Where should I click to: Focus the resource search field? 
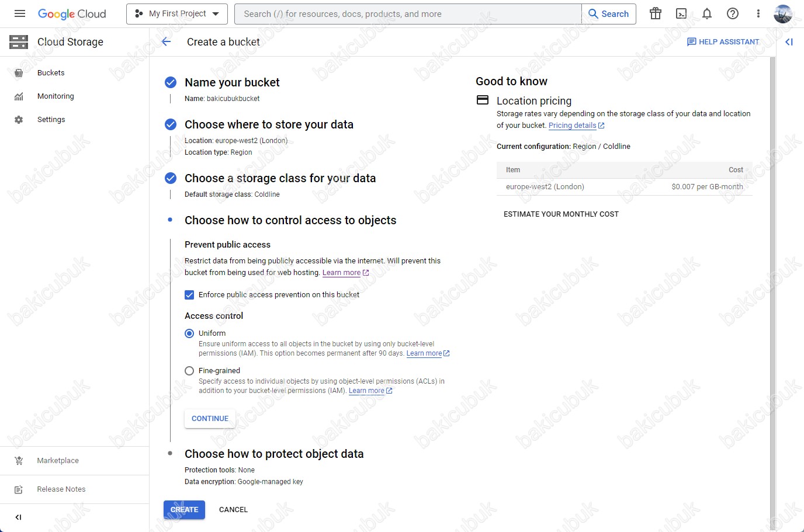[408, 13]
